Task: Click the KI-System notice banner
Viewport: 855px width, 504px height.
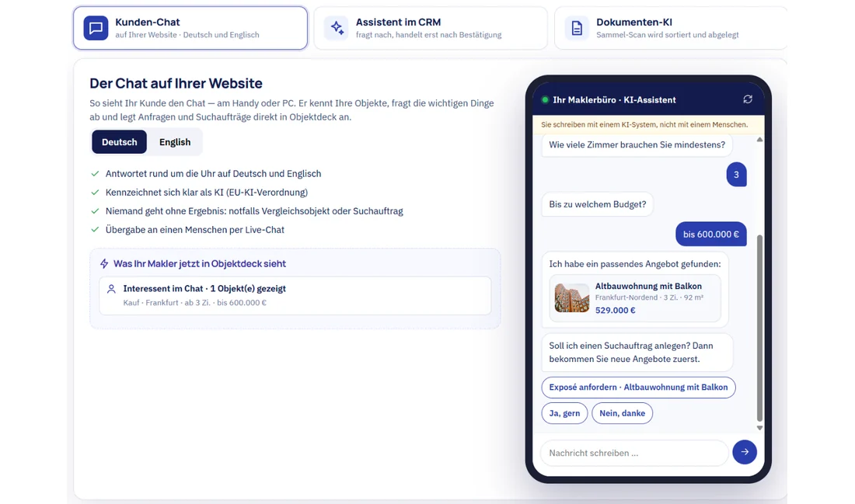Action: coord(648,125)
